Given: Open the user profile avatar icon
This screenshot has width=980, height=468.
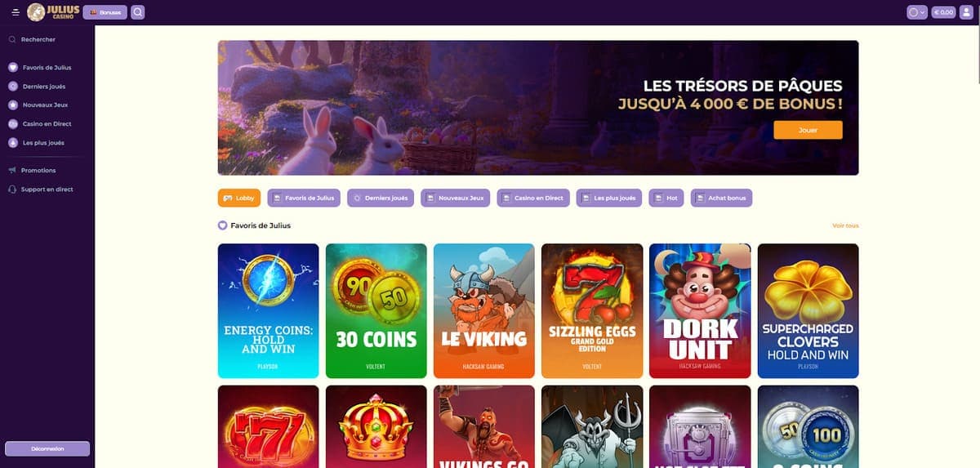Looking at the screenshot, I should (x=968, y=12).
